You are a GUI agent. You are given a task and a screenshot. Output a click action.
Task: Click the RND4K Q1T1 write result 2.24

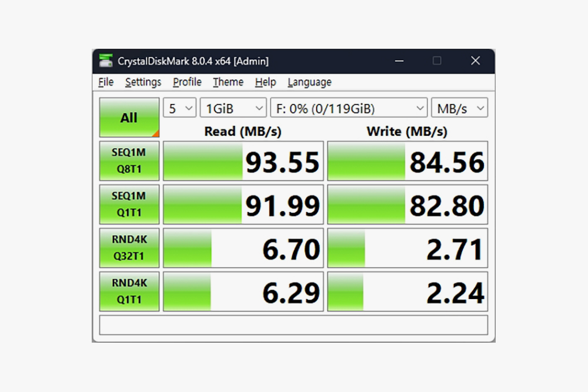click(407, 291)
